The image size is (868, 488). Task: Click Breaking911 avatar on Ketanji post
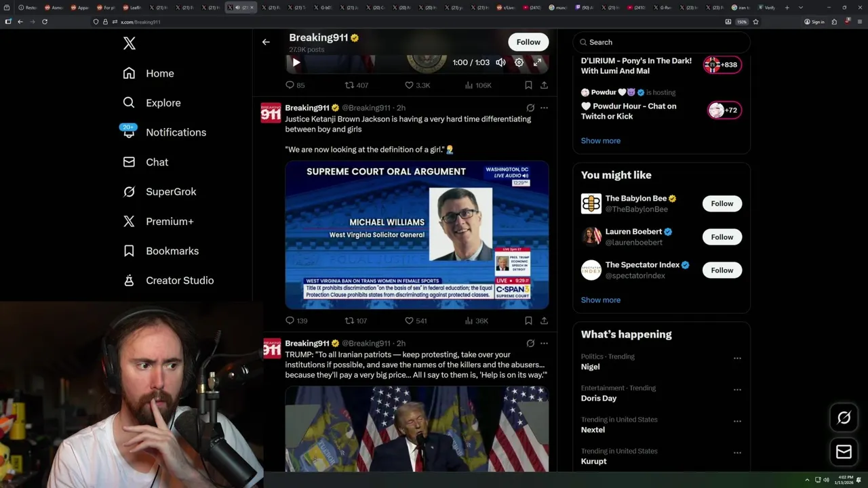click(x=271, y=113)
